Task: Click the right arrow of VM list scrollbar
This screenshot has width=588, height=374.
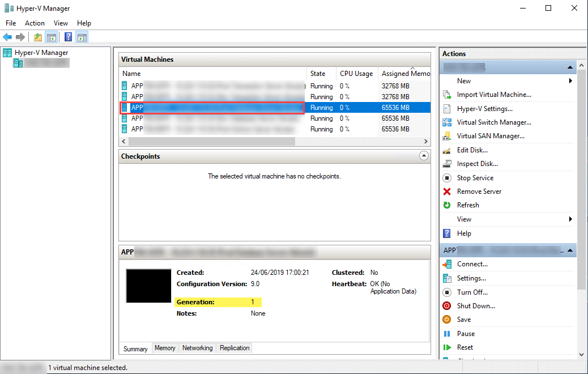Action: (x=425, y=142)
